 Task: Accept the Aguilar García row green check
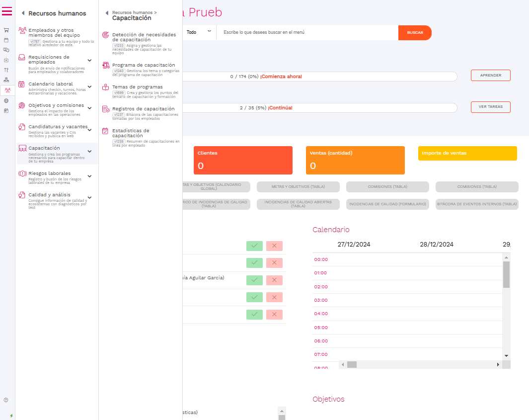coord(254,280)
